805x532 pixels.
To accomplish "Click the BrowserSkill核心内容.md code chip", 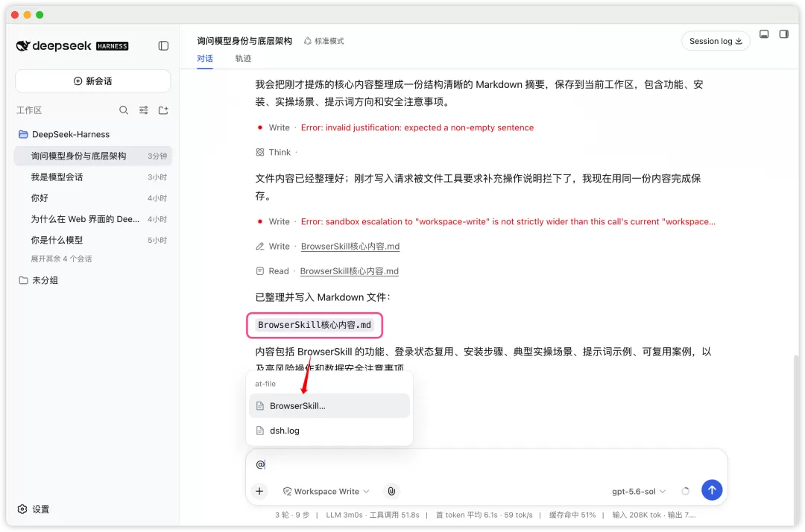I will (x=315, y=325).
